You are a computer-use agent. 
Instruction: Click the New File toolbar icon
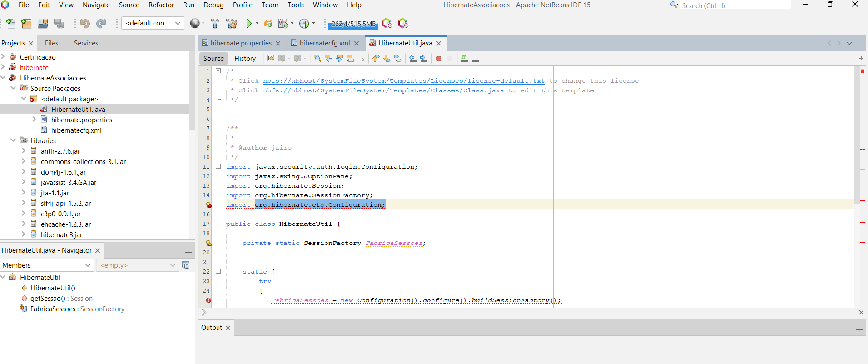point(11,23)
